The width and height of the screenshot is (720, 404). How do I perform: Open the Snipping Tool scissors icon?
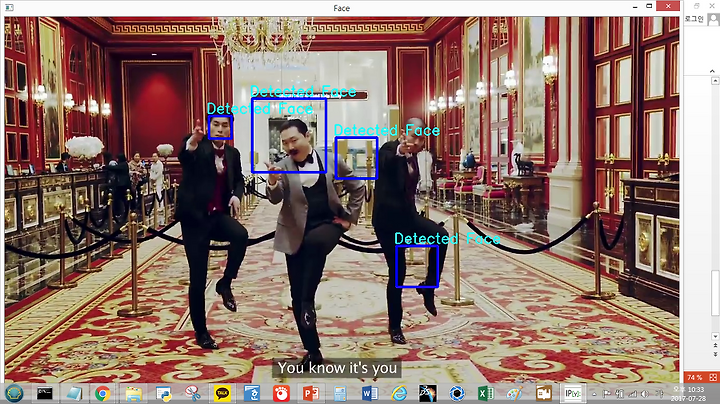[x=193, y=393]
